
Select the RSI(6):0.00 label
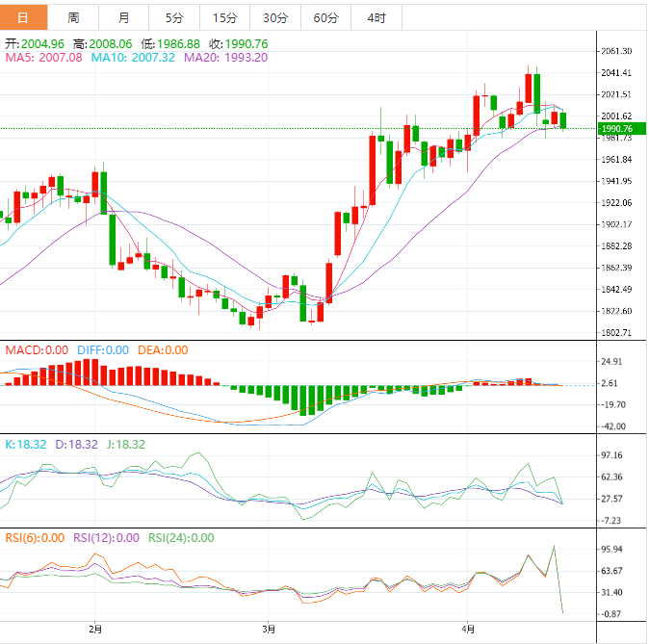[35, 538]
